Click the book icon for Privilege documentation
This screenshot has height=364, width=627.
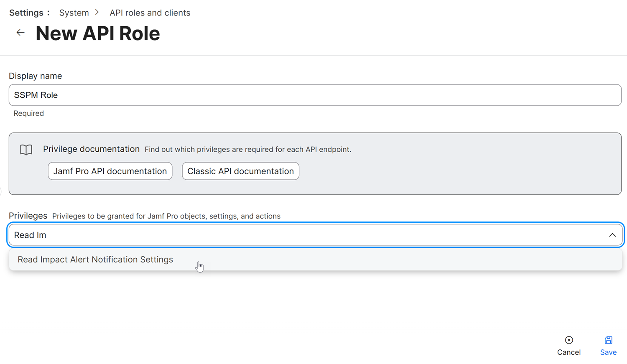(x=26, y=150)
